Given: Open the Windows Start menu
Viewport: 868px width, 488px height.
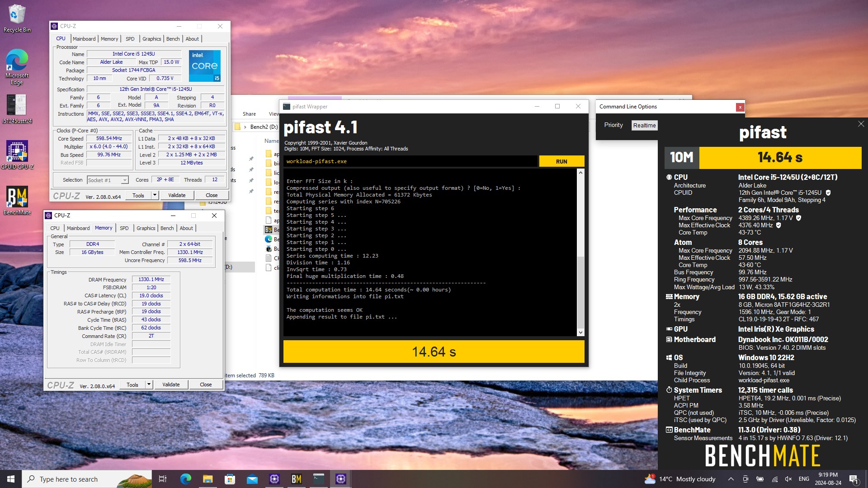Looking at the screenshot, I should click(x=11, y=479).
